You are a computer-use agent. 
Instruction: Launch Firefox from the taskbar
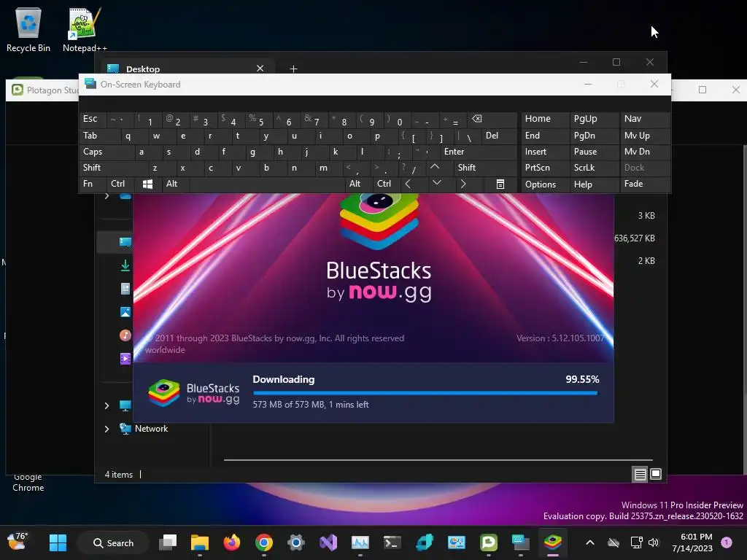tap(232, 542)
